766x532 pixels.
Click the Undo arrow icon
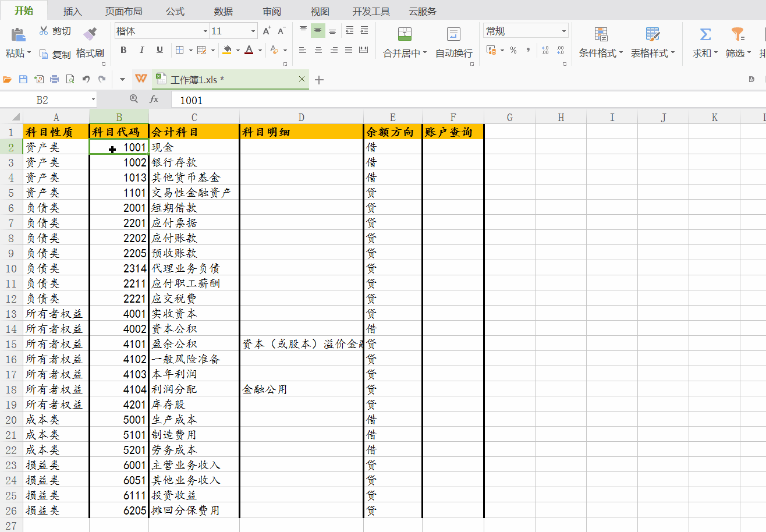[x=86, y=79]
